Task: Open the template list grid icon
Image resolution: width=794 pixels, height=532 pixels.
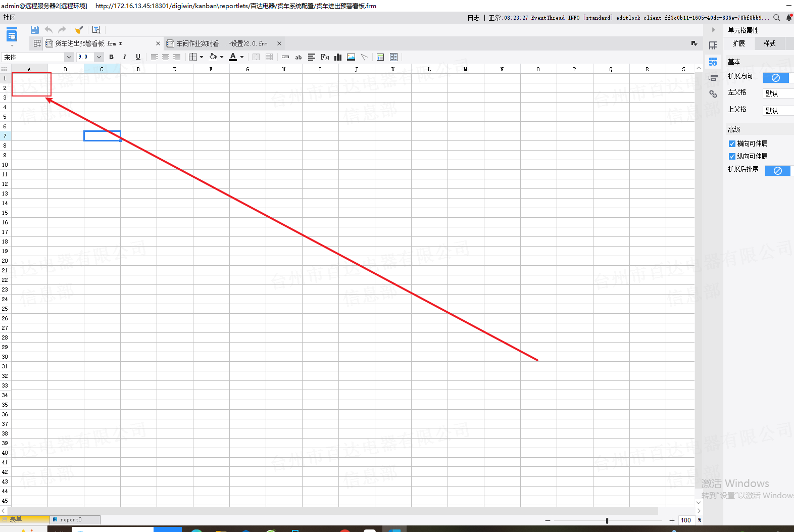Action: [x=37, y=43]
